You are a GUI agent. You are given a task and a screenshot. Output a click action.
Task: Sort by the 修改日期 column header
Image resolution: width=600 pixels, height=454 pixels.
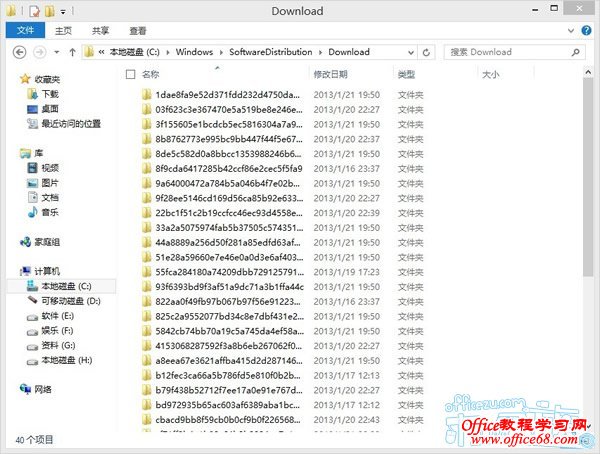[331, 74]
